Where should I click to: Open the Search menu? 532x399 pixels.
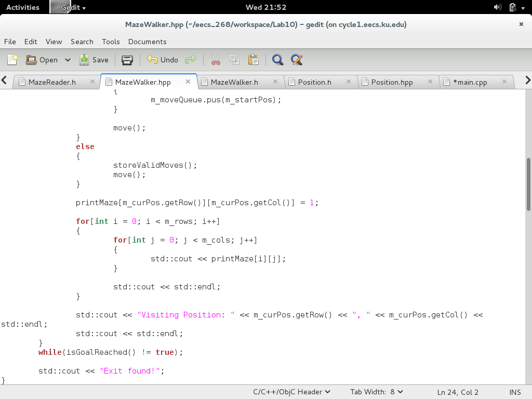click(82, 42)
